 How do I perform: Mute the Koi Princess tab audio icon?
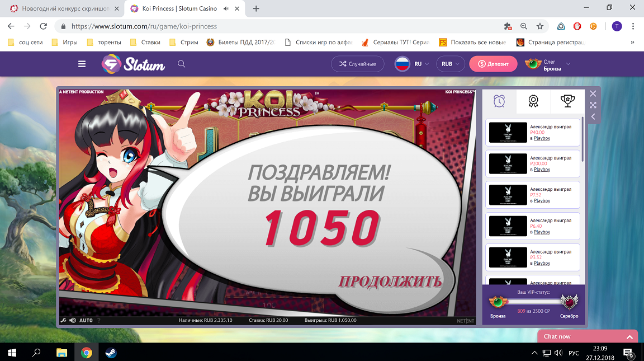click(226, 8)
